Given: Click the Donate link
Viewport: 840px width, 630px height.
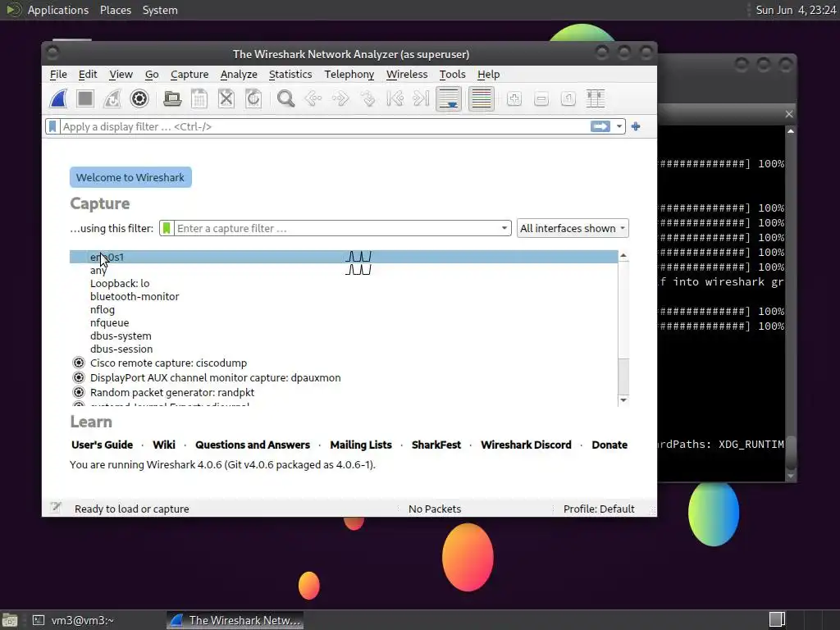Looking at the screenshot, I should [609, 445].
